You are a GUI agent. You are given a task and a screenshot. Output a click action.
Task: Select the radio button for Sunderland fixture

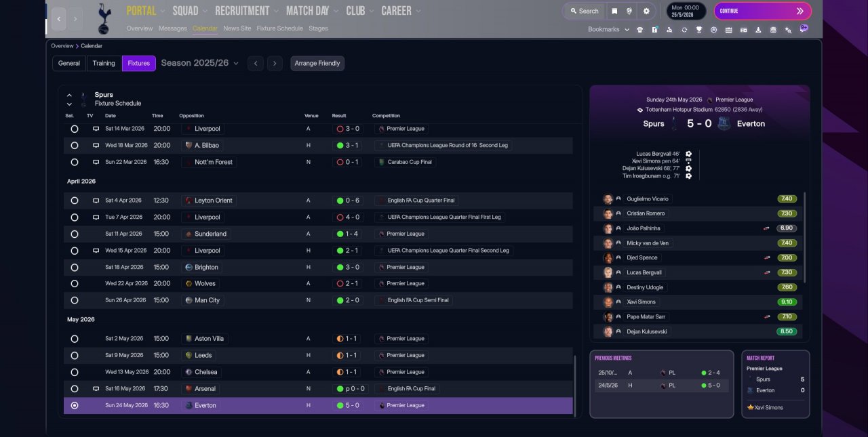click(75, 234)
